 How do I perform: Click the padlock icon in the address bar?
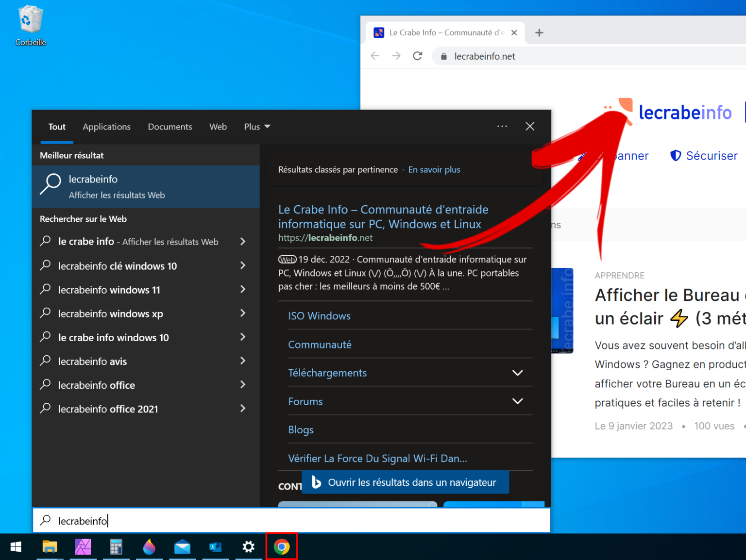[443, 56]
